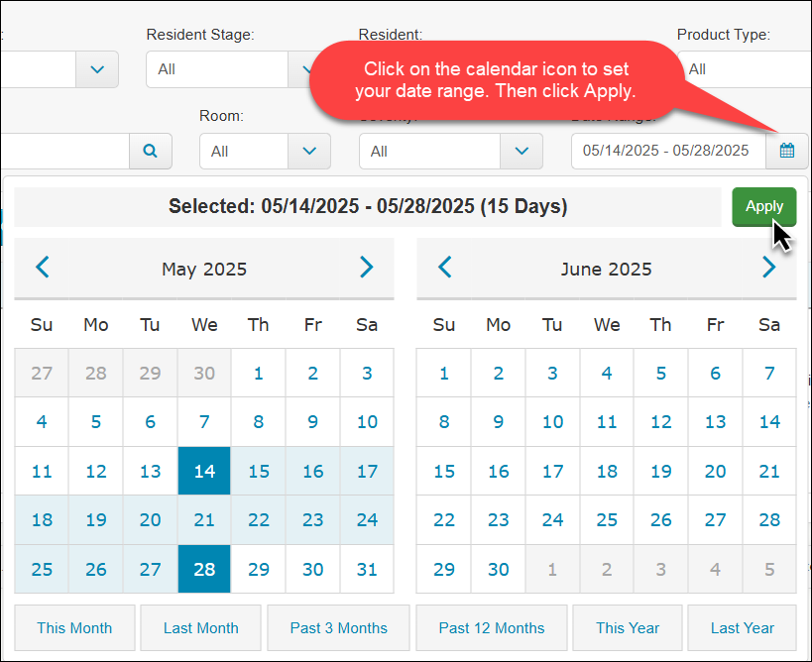Pick May 26 in the calendar

[96, 569]
